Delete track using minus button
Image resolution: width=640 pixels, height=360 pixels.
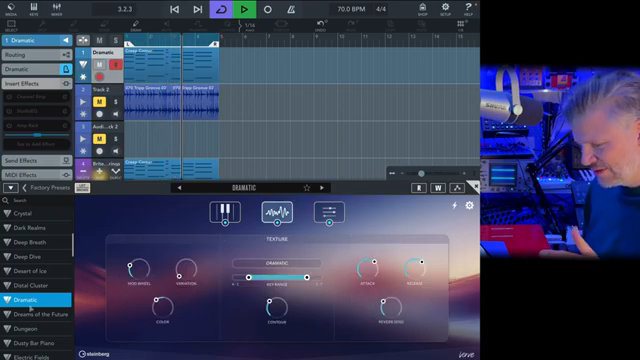83,172
